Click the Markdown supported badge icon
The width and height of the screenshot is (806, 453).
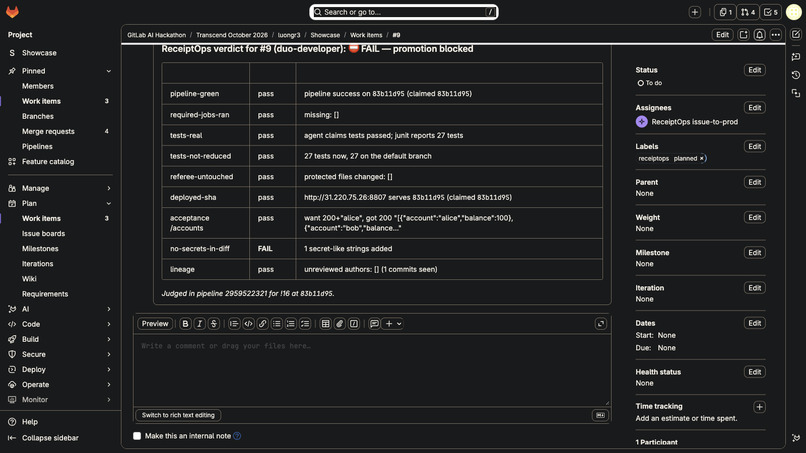(600, 415)
